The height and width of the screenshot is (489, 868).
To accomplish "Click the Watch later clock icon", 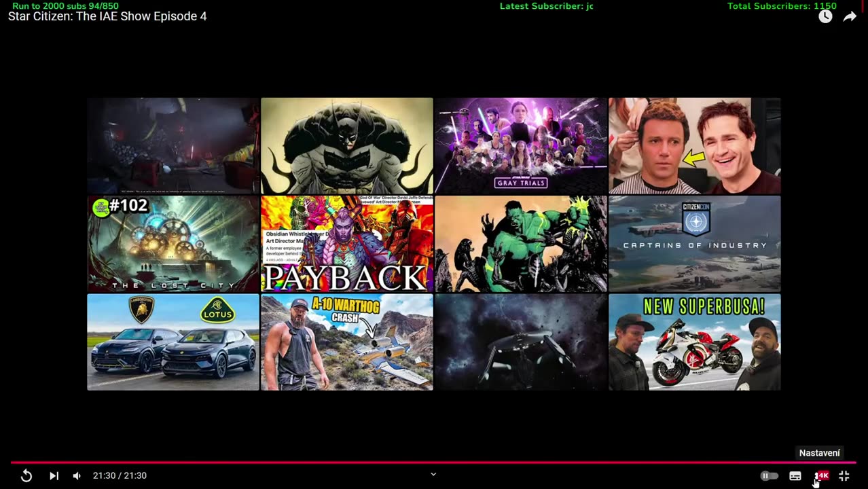I will click(x=825, y=17).
